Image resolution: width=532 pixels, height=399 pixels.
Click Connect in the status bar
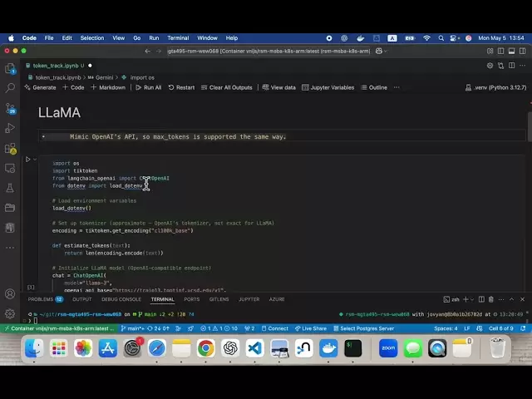coord(274,328)
